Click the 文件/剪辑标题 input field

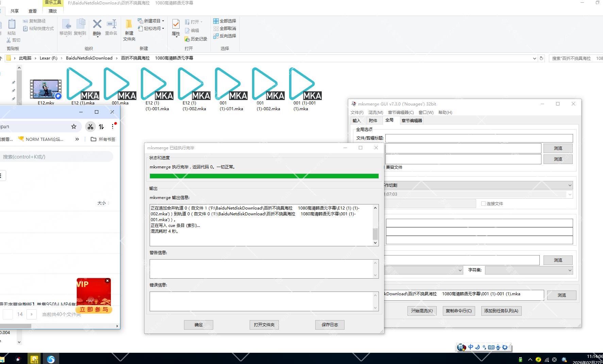(x=479, y=138)
